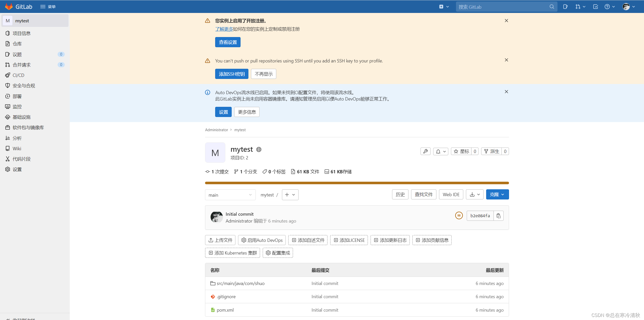Close the Auto DevOps info banner

click(506, 92)
